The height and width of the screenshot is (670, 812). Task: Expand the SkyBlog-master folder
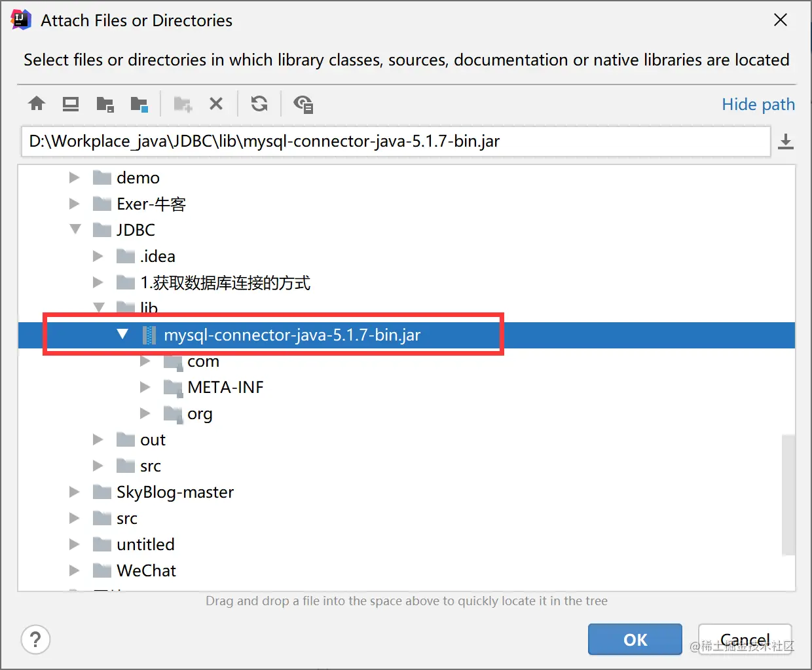75,492
